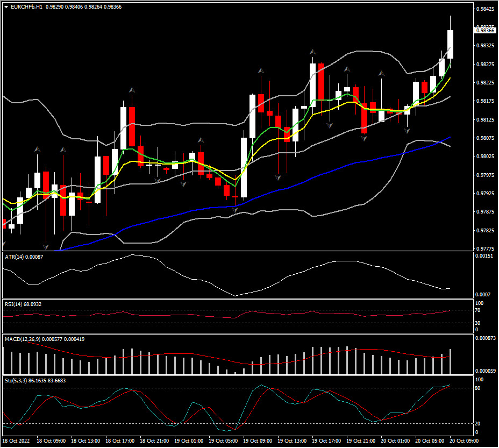Image resolution: width=499 pixels, height=448 pixels.
Task: Click the up fractal arrow above the tallest 19 Oct 17:00 candle
Action: click(312, 52)
